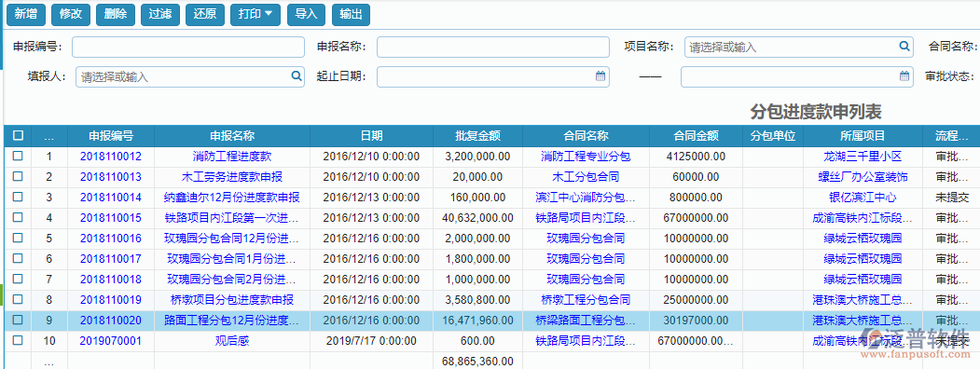
Task: Toggle the select-all checkbox in table header
Action: click(x=18, y=135)
